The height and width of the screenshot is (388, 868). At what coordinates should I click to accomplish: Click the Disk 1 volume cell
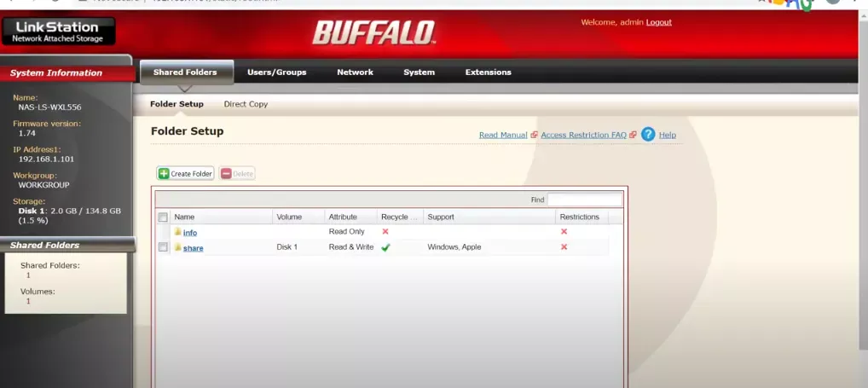click(286, 246)
